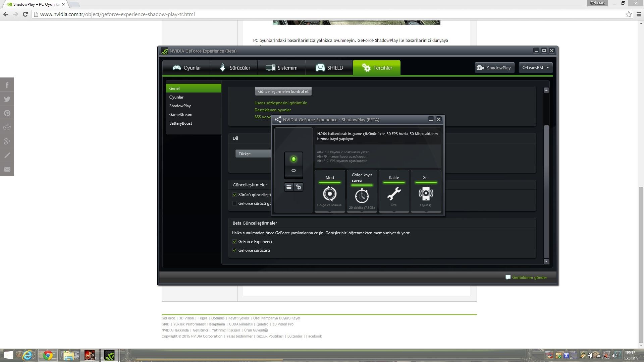Viewport: 644px width, 362px height.
Task: Uncheck the GeForce sürücüsü beta checkbox
Action: (234, 250)
